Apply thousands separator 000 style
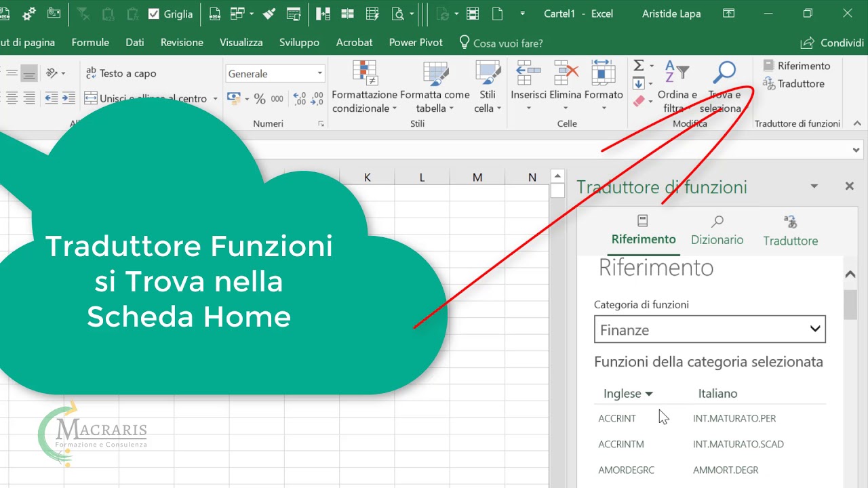Viewport: 868px width, 488px height. point(277,99)
